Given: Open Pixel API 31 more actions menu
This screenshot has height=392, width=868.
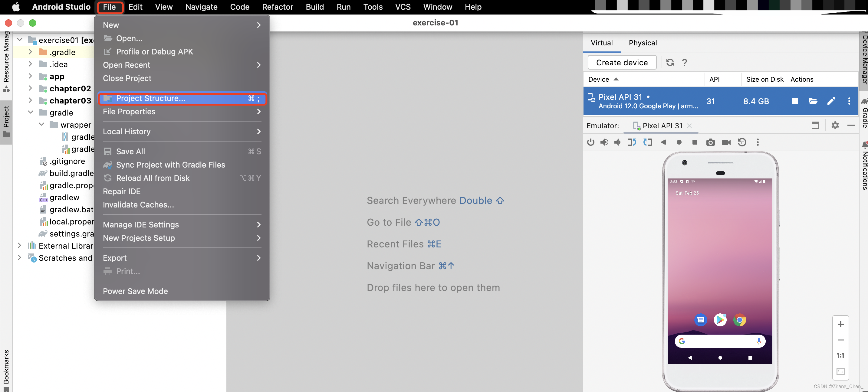Looking at the screenshot, I should 849,101.
